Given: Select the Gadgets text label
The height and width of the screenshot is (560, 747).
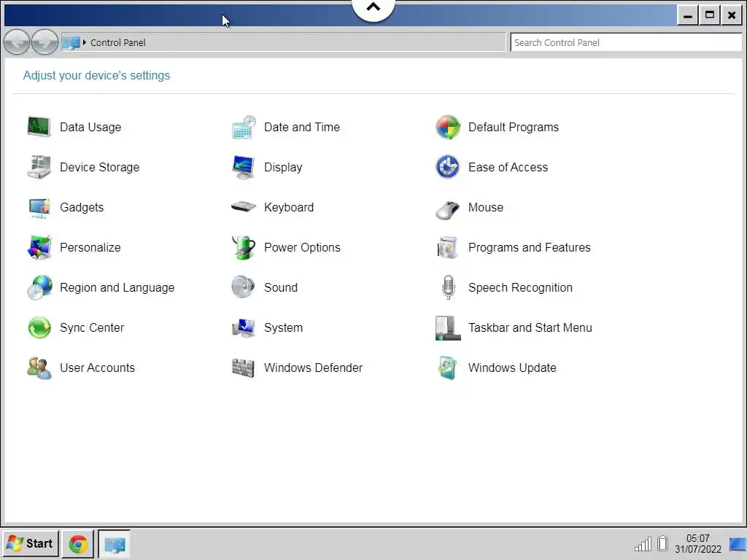Looking at the screenshot, I should pyautogui.click(x=82, y=208).
